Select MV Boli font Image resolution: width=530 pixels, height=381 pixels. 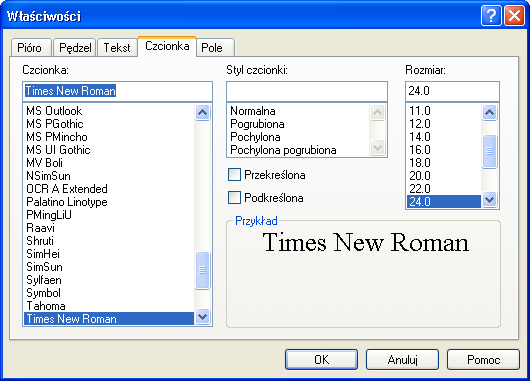[x=109, y=163]
